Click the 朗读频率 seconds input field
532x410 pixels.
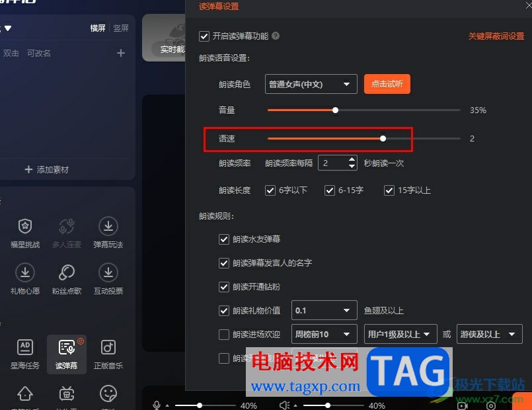point(333,163)
